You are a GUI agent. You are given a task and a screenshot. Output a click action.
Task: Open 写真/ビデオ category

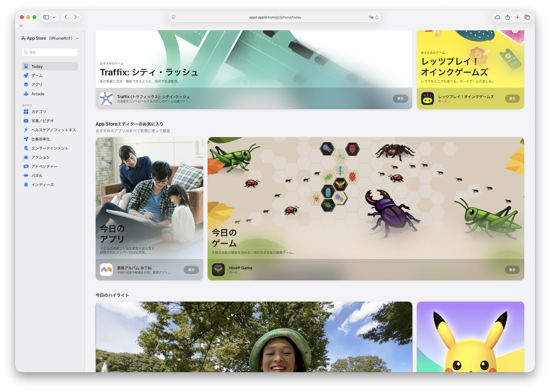(x=50, y=121)
